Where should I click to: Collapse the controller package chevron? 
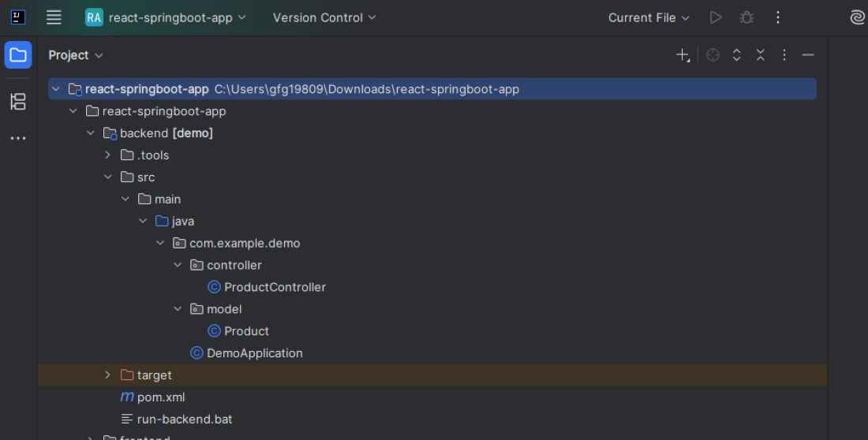[x=178, y=265]
